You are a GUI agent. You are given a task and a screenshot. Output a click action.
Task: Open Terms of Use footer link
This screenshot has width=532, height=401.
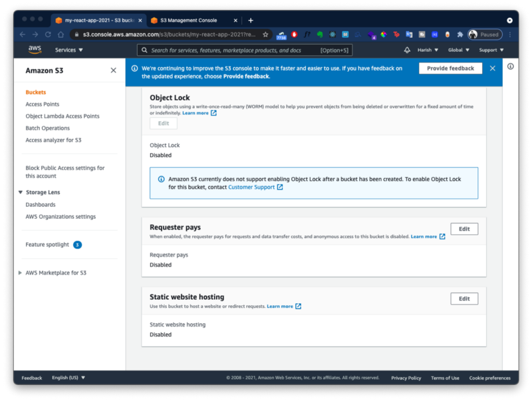[x=445, y=378]
